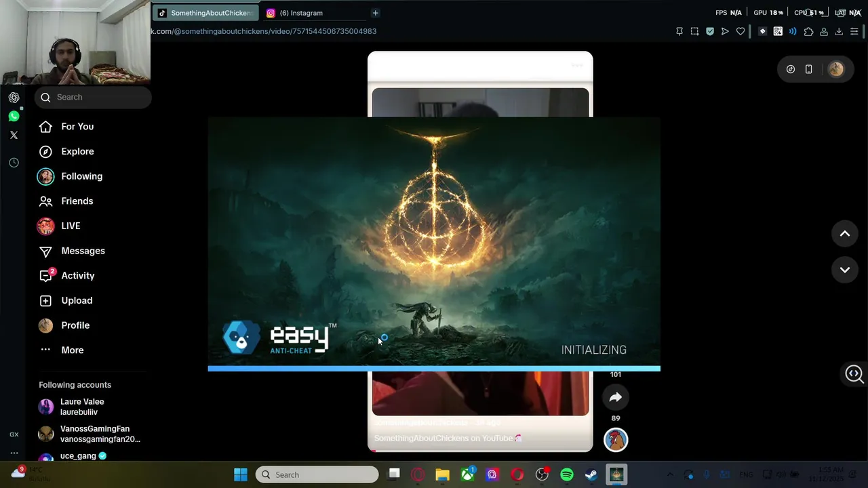Open X (Twitter) in the browser sidebar
Viewport: 868px width, 488px height.
point(14,135)
